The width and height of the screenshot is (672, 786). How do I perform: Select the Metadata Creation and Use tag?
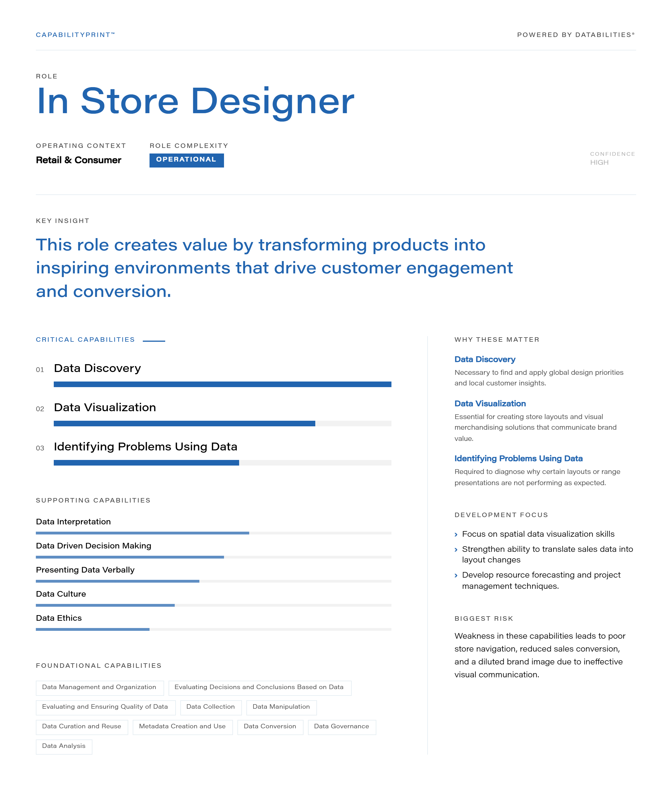pyautogui.click(x=183, y=727)
